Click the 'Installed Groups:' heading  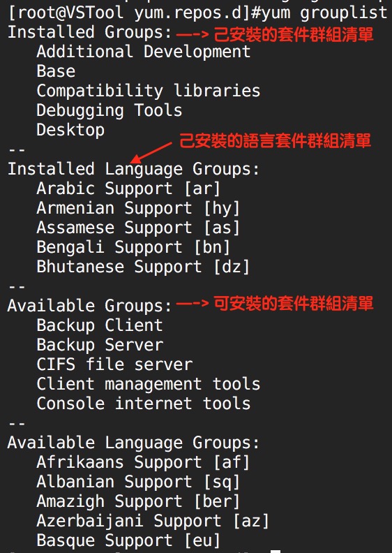tap(90, 32)
